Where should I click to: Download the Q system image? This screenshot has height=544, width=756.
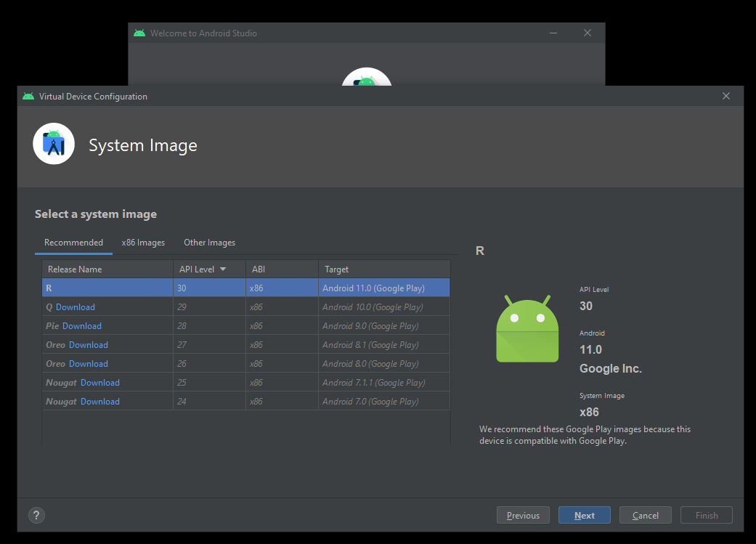click(76, 307)
